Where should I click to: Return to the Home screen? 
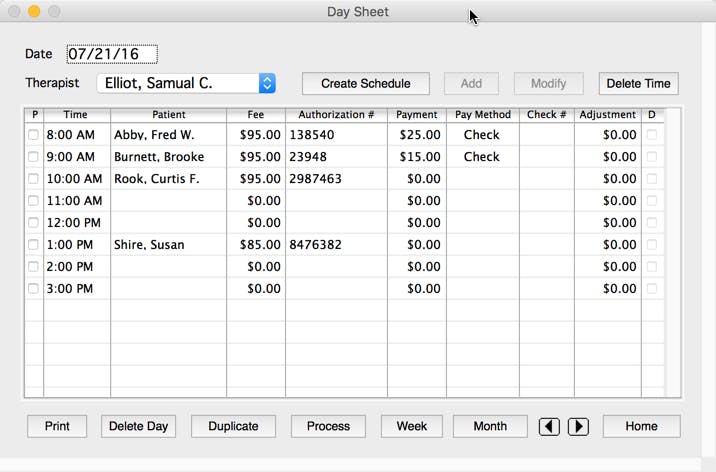point(641,426)
